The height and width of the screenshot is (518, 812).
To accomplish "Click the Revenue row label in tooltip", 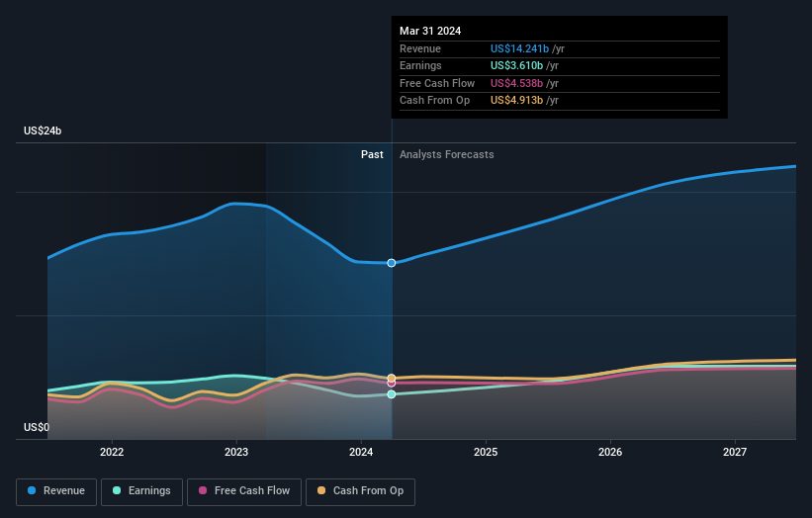I will (420, 48).
